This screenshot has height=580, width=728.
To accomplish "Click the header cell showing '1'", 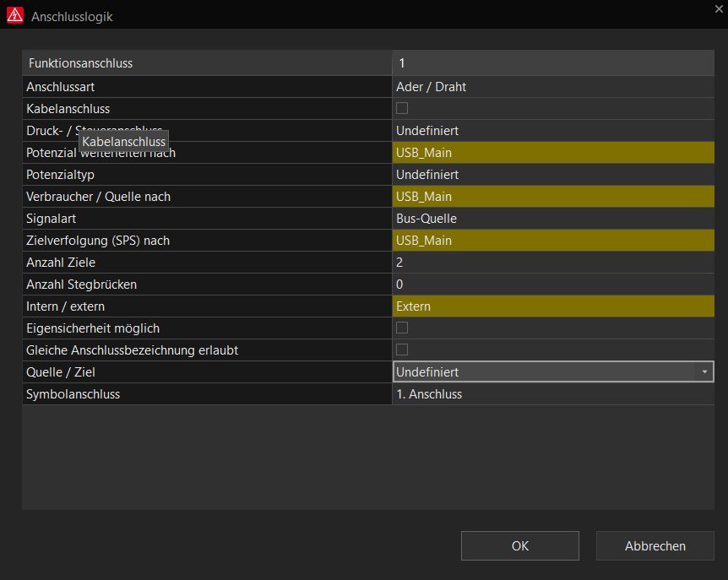I will [553, 63].
